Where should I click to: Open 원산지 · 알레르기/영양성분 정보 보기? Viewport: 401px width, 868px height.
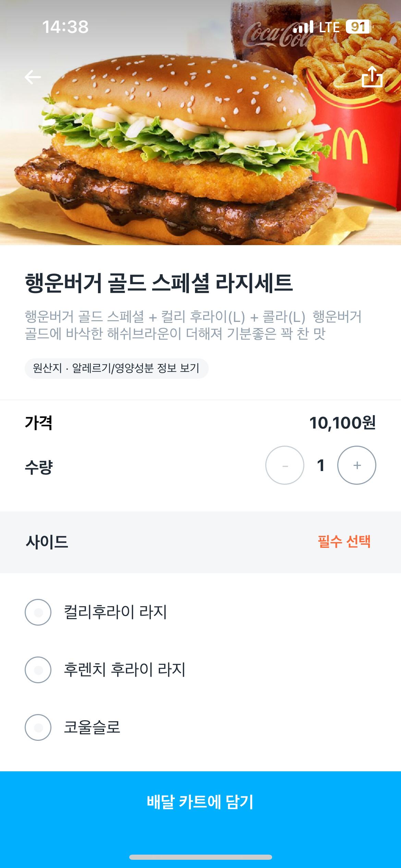pyautogui.click(x=117, y=369)
